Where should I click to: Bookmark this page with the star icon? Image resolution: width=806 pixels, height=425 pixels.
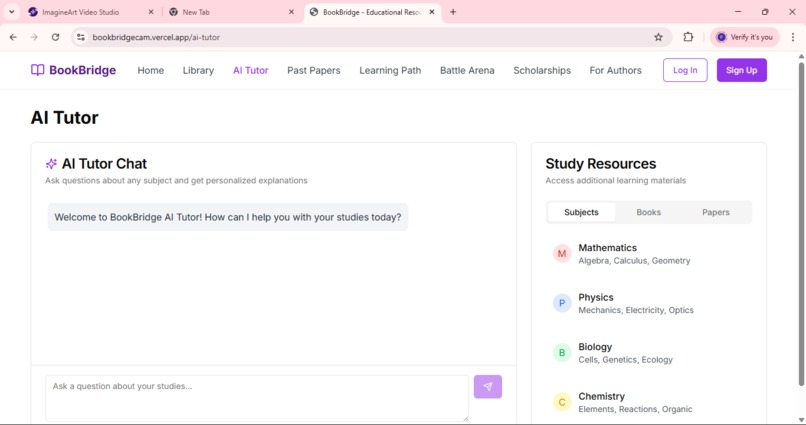click(x=658, y=37)
